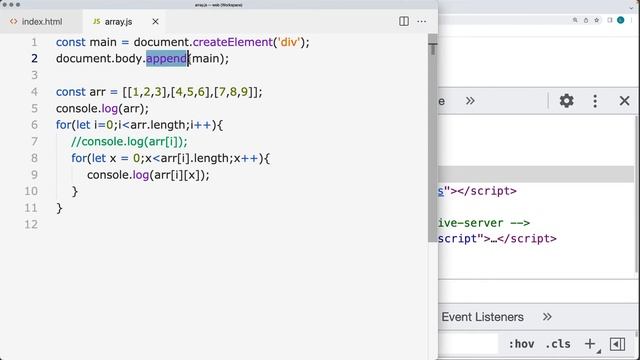Toggle the .cls element classes panel

pos(558,344)
